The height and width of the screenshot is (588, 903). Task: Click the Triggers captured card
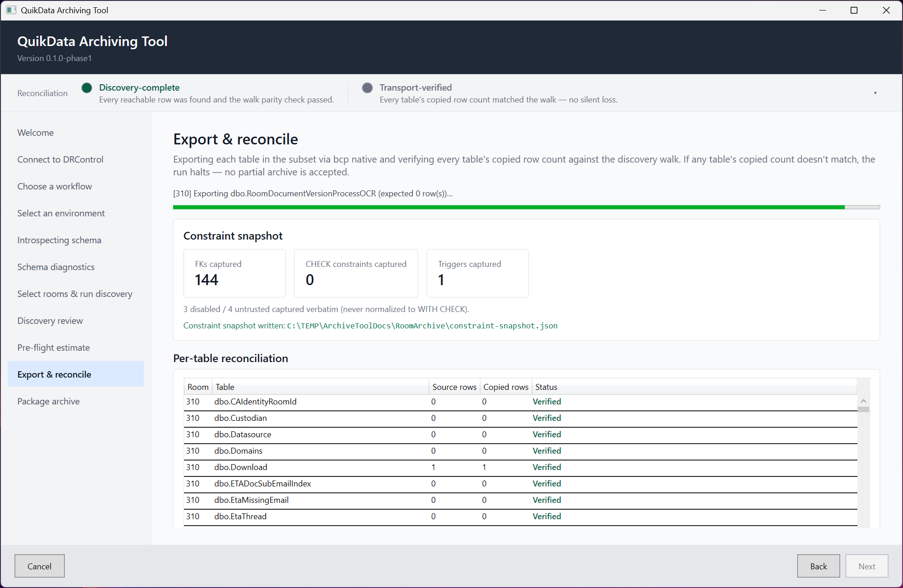pos(477,273)
